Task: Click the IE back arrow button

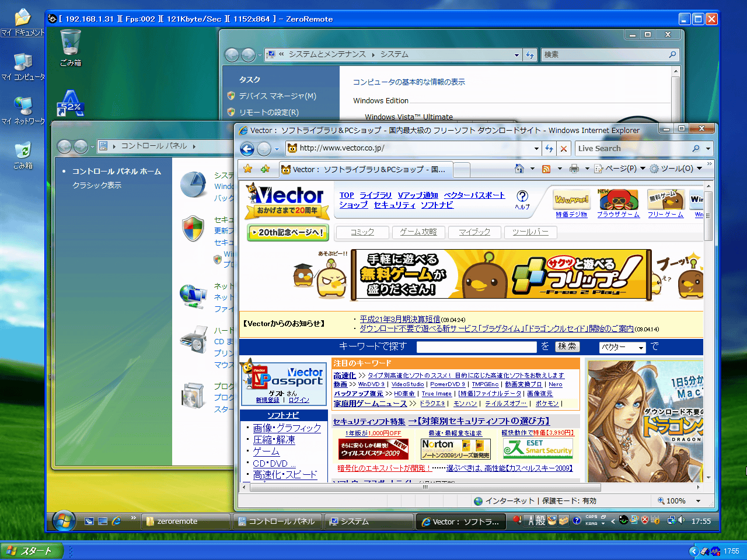Action: click(x=247, y=149)
